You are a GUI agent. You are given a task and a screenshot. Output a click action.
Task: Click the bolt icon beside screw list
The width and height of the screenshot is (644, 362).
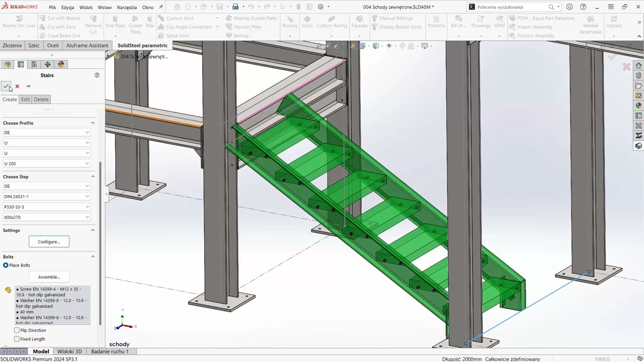click(8, 290)
